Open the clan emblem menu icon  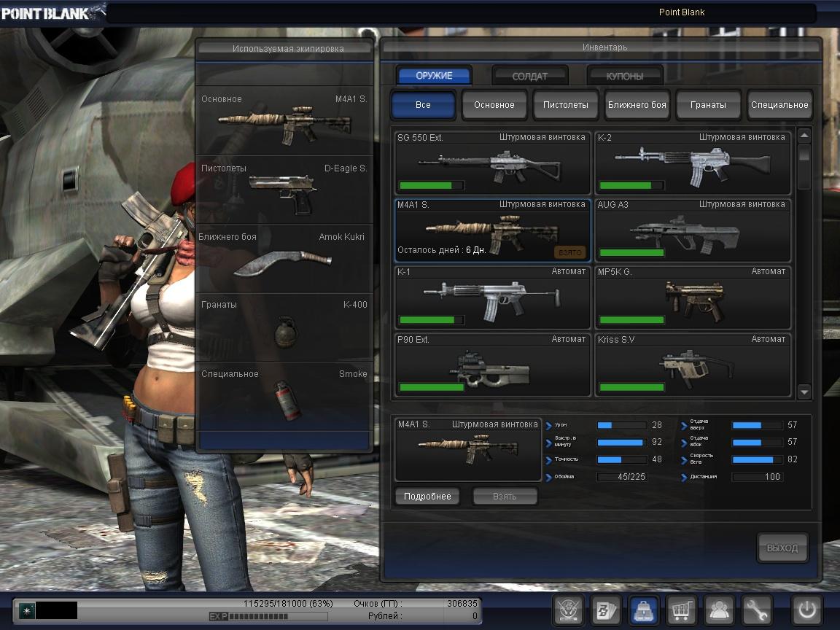coord(569,610)
